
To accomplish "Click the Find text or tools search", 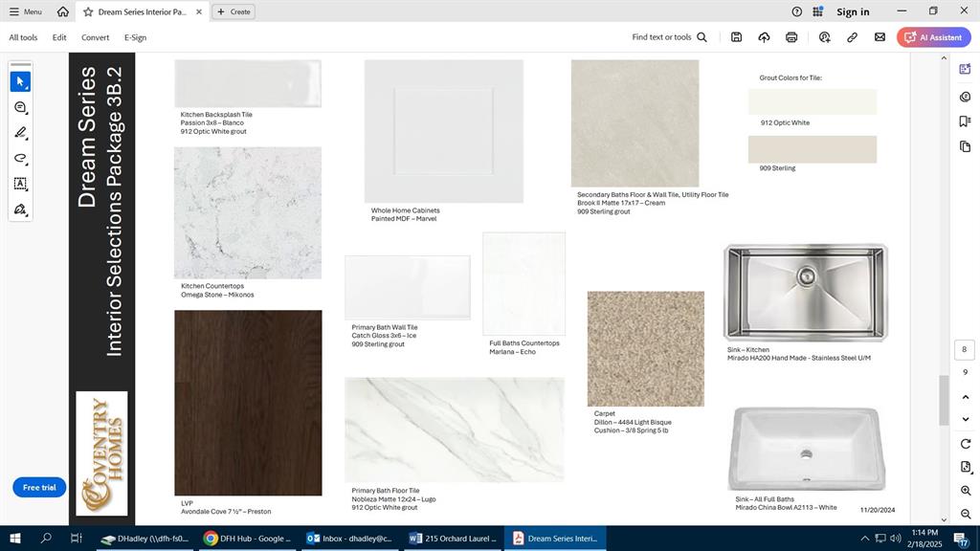I will (669, 37).
